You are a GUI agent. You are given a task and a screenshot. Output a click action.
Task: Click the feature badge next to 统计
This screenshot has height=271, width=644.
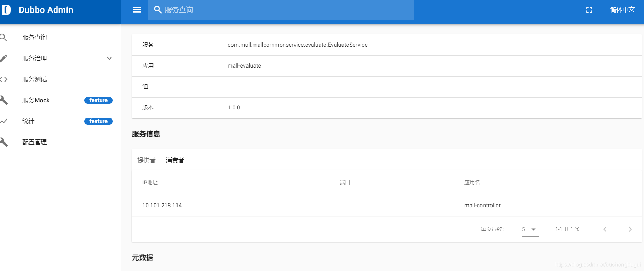[99, 121]
